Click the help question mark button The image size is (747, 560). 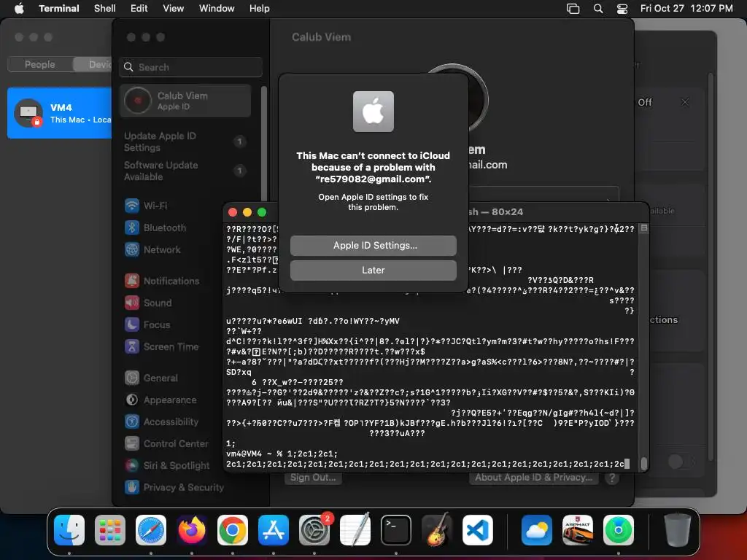612,478
